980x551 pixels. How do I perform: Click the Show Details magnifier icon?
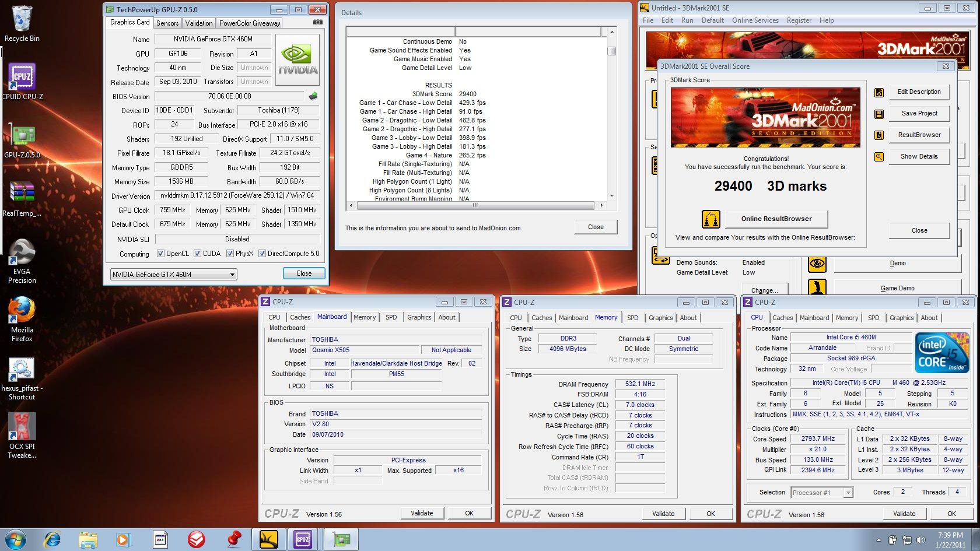(x=879, y=157)
